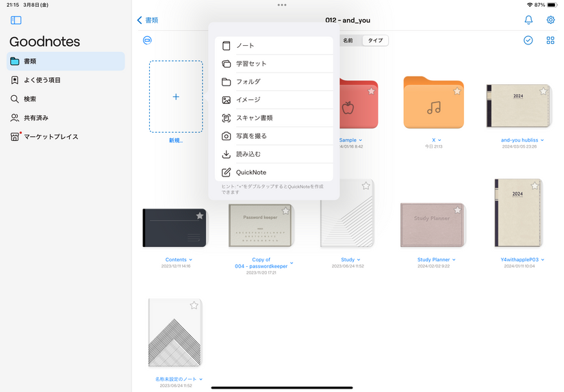564x392 pixels.
Task: Toggle the favorite star on Study notebook
Action: 366,186
